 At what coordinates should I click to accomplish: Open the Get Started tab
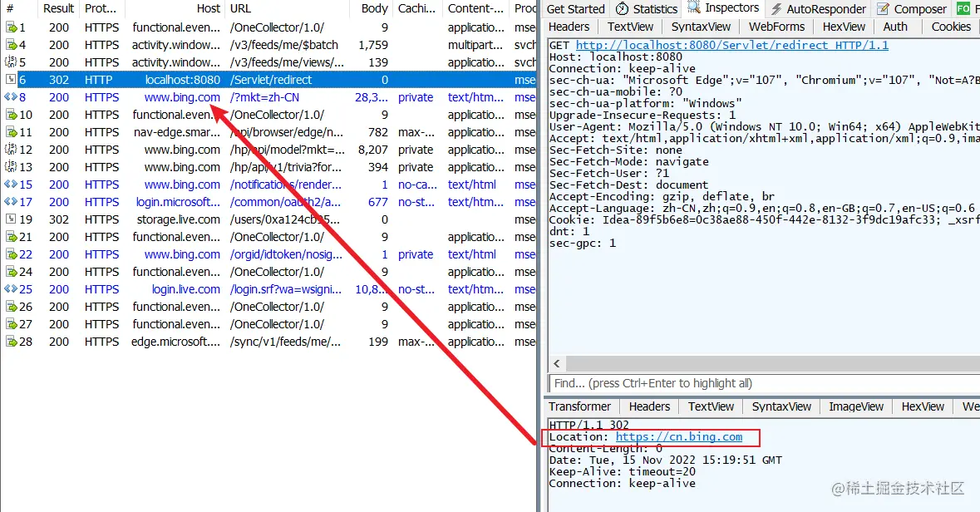point(576,9)
